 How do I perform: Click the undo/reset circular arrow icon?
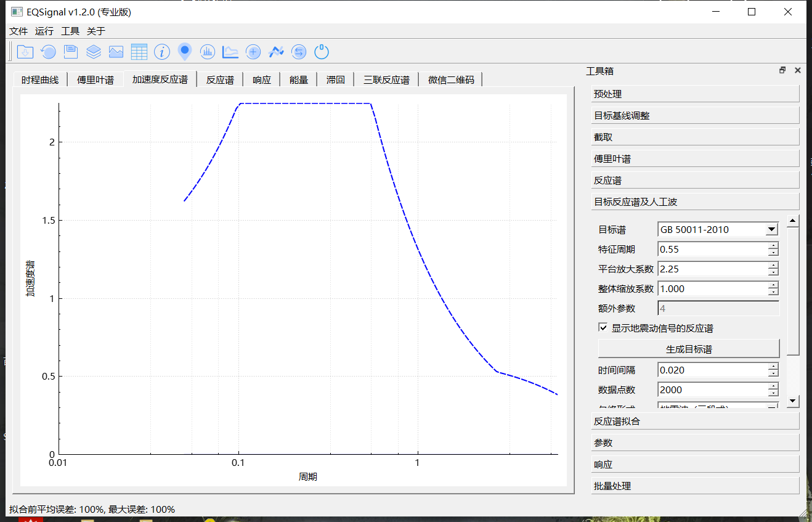point(48,52)
